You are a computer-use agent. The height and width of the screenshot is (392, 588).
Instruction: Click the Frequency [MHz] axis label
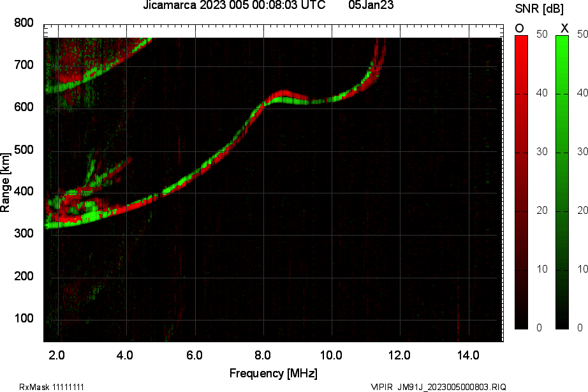(274, 373)
